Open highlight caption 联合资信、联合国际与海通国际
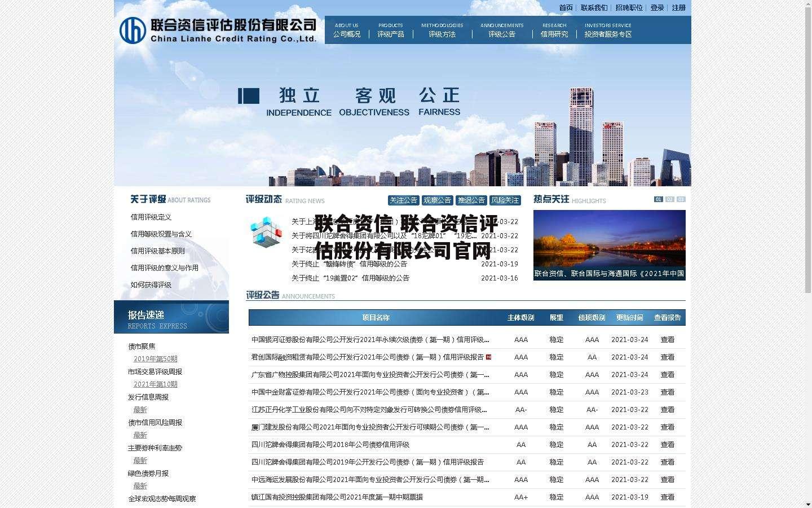The height and width of the screenshot is (508, 812). 610,274
